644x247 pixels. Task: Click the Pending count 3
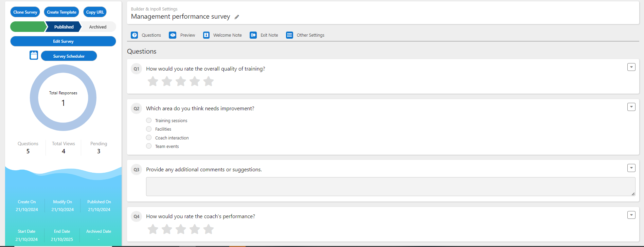pyautogui.click(x=99, y=151)
